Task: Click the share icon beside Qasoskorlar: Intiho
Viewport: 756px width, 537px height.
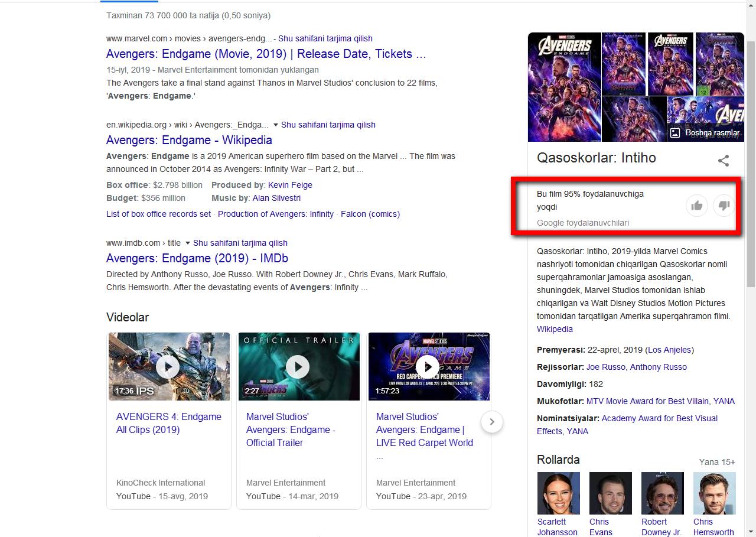Action: click(x=723, y=161)
